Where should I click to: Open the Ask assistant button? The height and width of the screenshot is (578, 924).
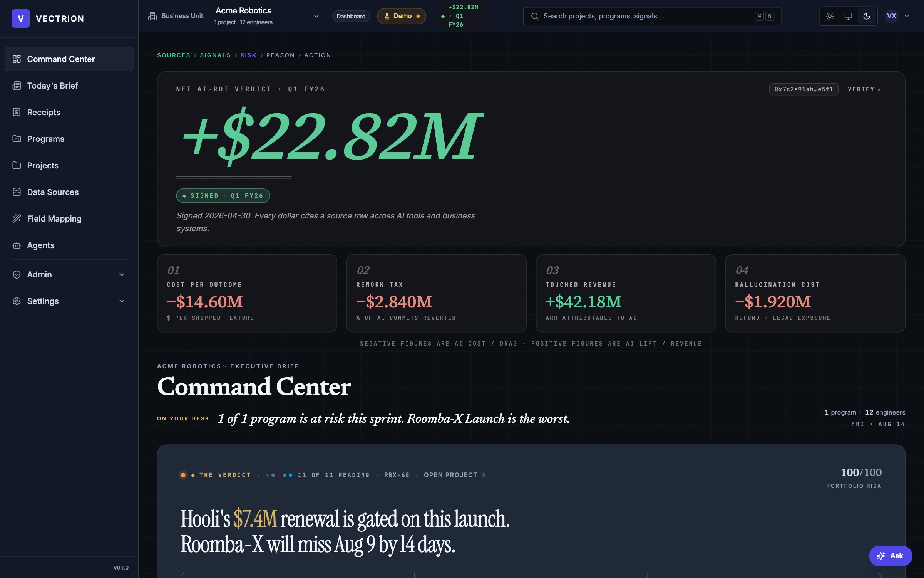click(x=891, y=556)
